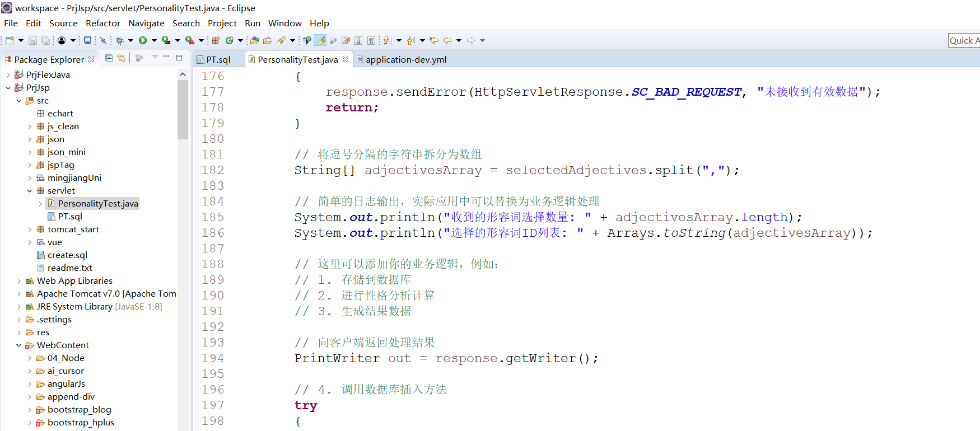Collapse the servlet package
This screenshot has width=980, height=431.
click(30, 191)
